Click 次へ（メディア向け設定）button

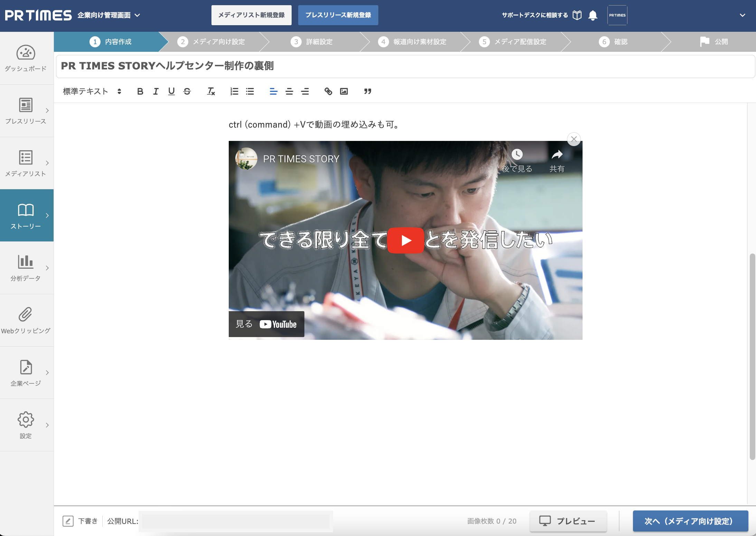[x=690, y=521]
